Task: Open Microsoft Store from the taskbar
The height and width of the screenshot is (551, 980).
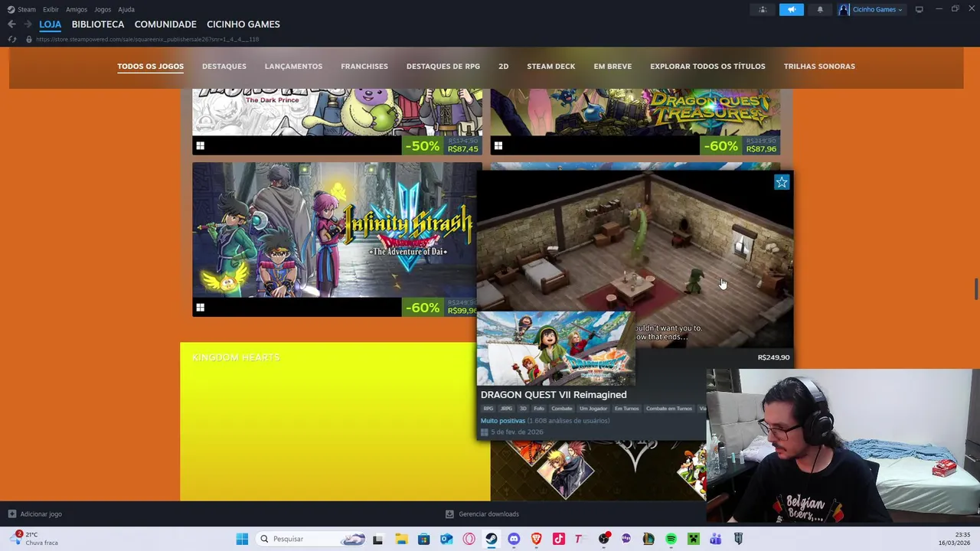Action: (x=423, y=539)
